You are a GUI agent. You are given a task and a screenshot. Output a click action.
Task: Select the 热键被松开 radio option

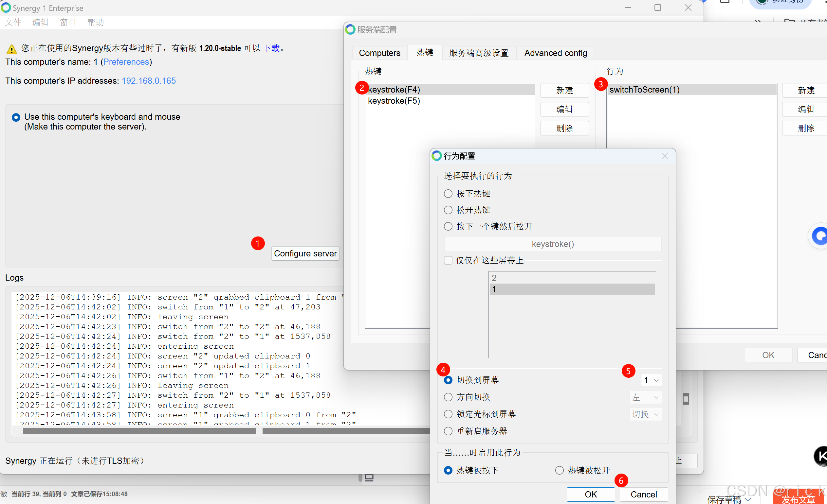[x=559, y=470]
